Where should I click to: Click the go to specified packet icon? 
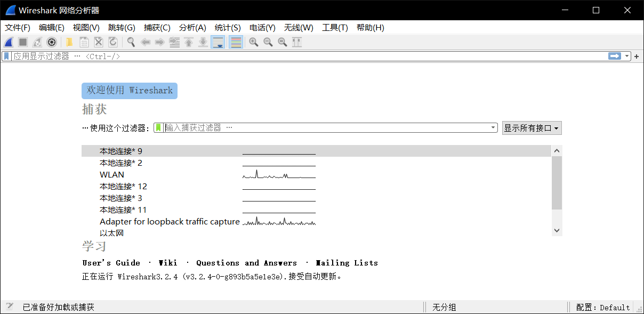tap(174, 42)
